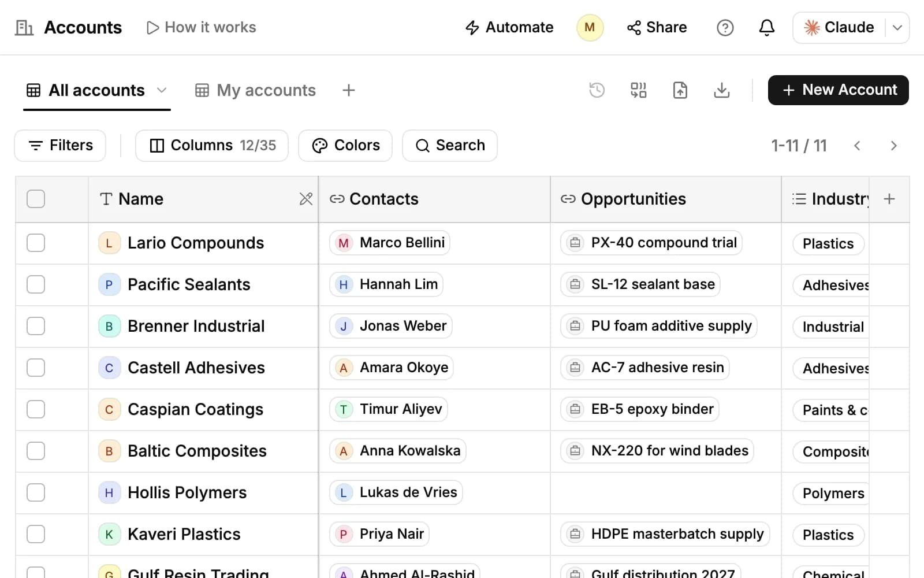The width and height of the screenshot is (924, 578).
Task: Check the Caspian Coatings row checkbox
Action: pyautogui.click(x=36, y=409)
